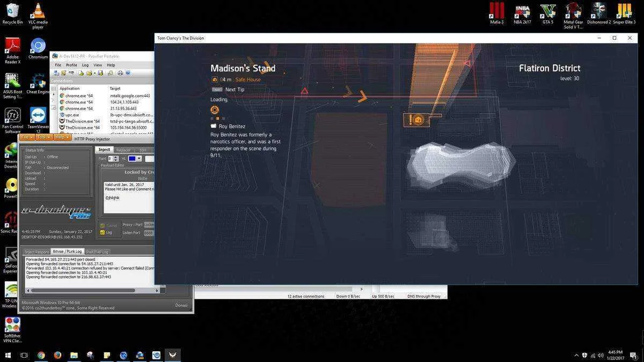Open TP-LINK Wireless utility shortcut
Image resolution: width=644 pixels, height=362 pixels.
point(11,295)
